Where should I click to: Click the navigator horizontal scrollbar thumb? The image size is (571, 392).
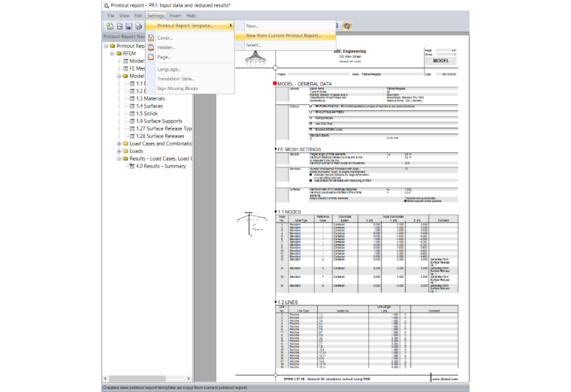pos(137,378)
